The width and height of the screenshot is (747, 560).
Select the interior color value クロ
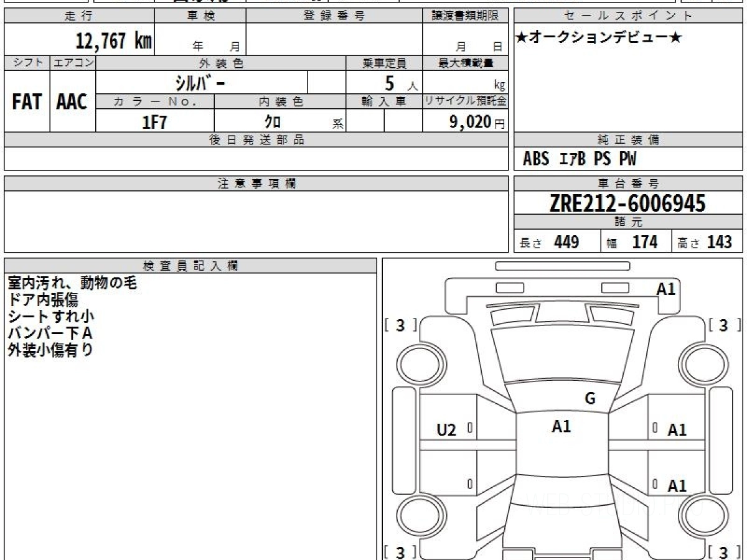pos(273,122)
